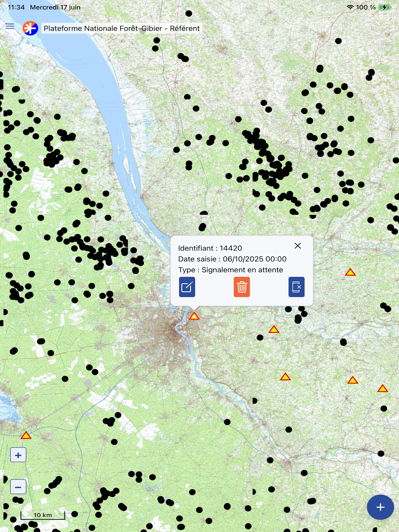Screen dimensions: 399x532
Task: Zoom out the map with minus button
Action: 18,487
